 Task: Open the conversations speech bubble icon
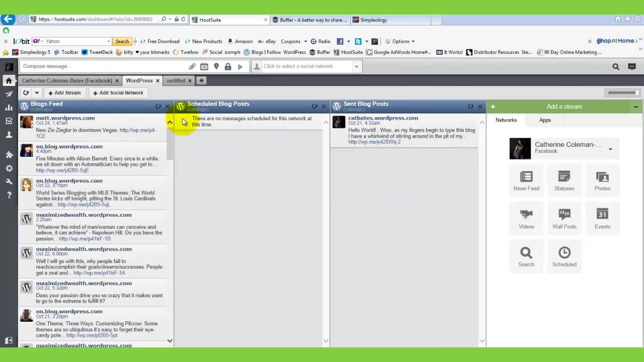tap(632, 66)
